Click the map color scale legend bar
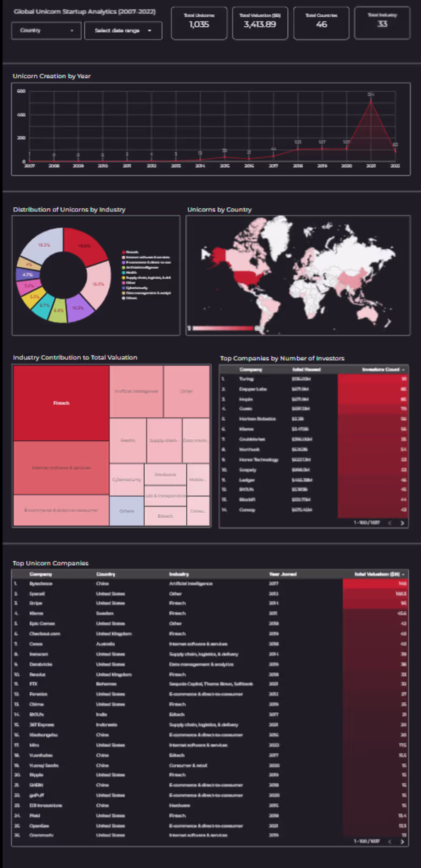Image resolution: width=421 pixels, height=868 pixels. (x=224, y=328)
